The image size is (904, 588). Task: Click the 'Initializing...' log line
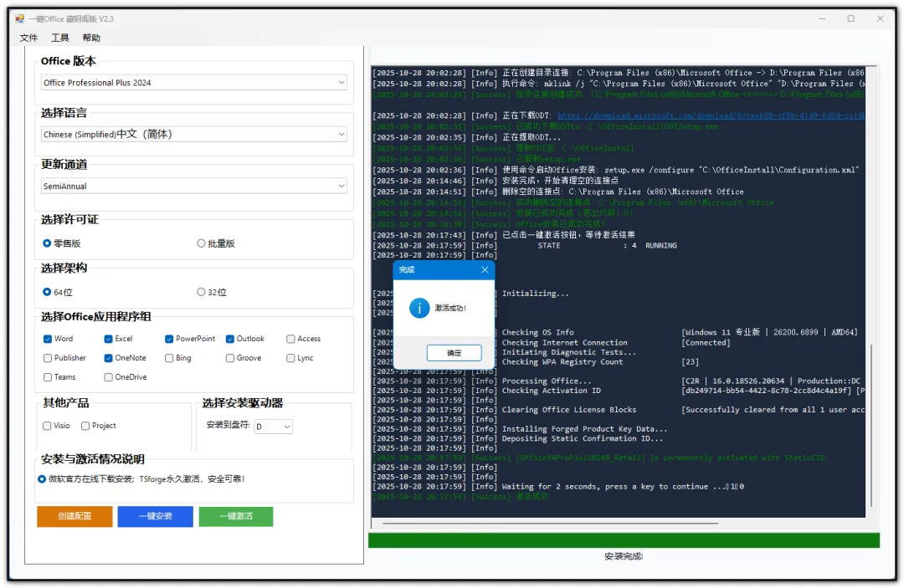point(535,294)
